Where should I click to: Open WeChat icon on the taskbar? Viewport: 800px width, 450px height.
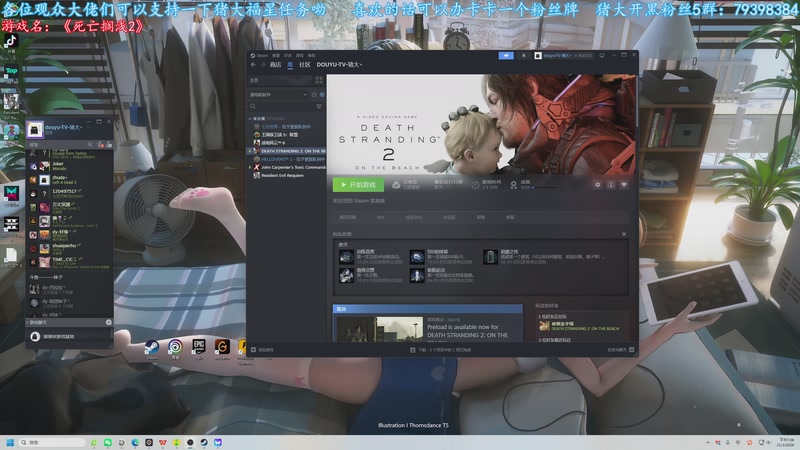click(x=108, y=442)
